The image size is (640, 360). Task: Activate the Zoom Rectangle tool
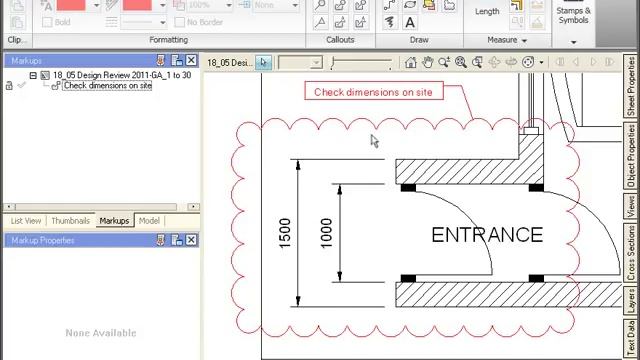[477, 62]
